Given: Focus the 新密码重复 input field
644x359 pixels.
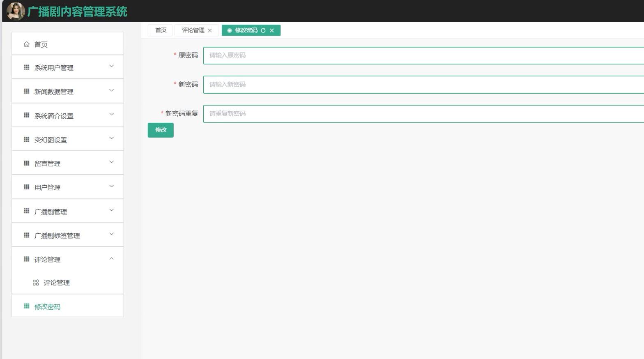Looking at the screenshot, I should coord(423,114).
